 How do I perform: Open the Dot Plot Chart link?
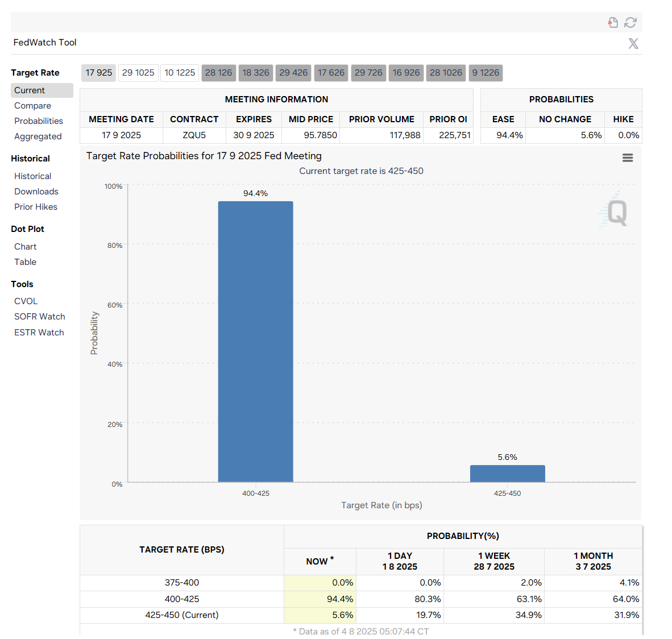click(26, 247)
